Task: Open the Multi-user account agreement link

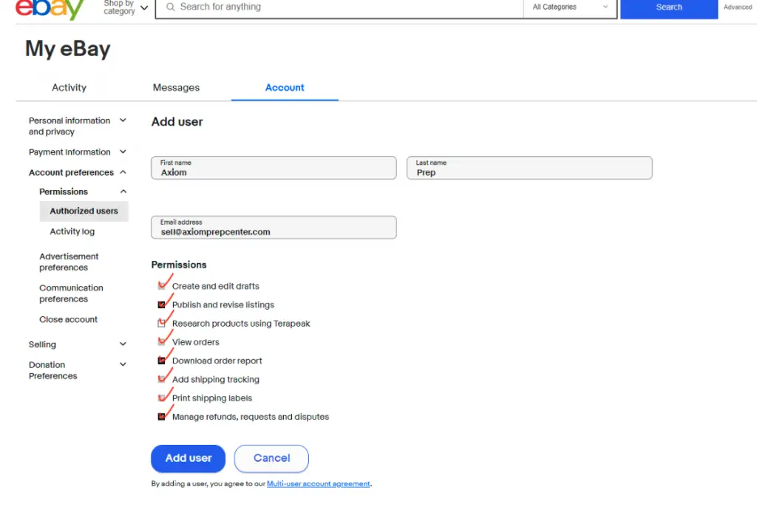Action: [x=318, y=484]
